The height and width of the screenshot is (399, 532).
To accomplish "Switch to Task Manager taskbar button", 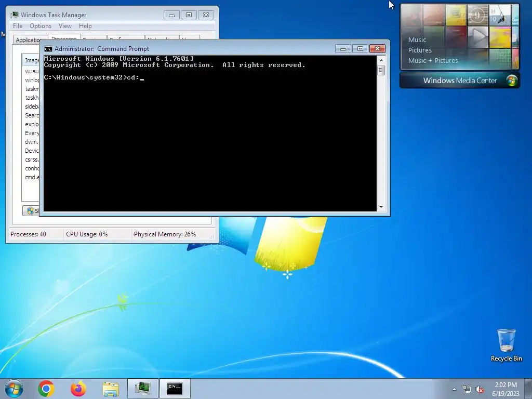I will (143, 389).
